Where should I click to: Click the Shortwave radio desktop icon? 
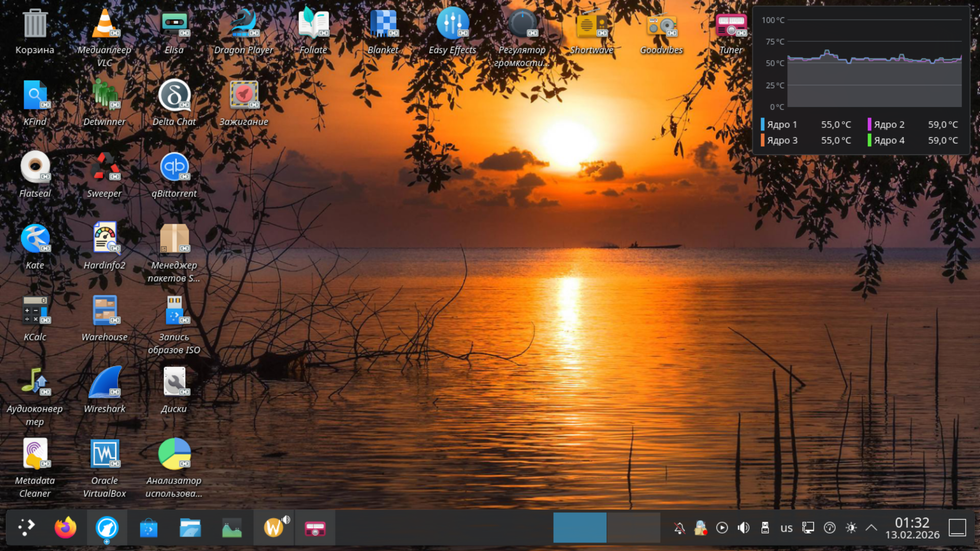point(591,24)
